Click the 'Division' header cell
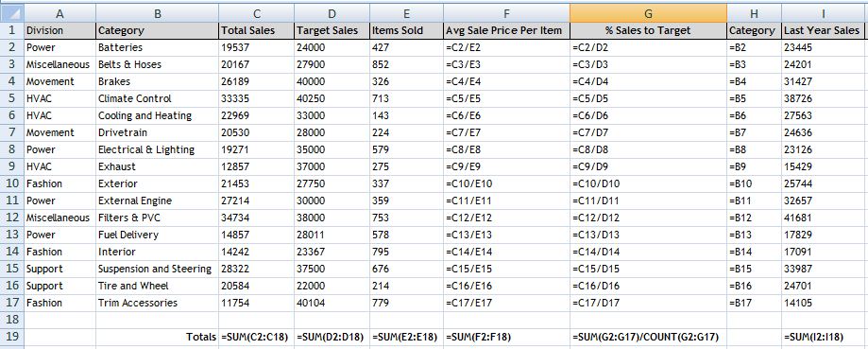This screenshot has height=349, width=868. [60, 30]
